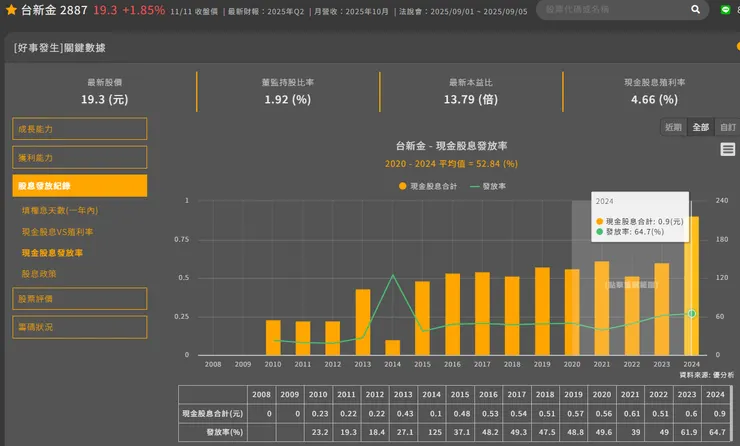Click the search magnifier icon
This screenshot has width=740, height=446.
pyautogui.click(x=695, y=9)
